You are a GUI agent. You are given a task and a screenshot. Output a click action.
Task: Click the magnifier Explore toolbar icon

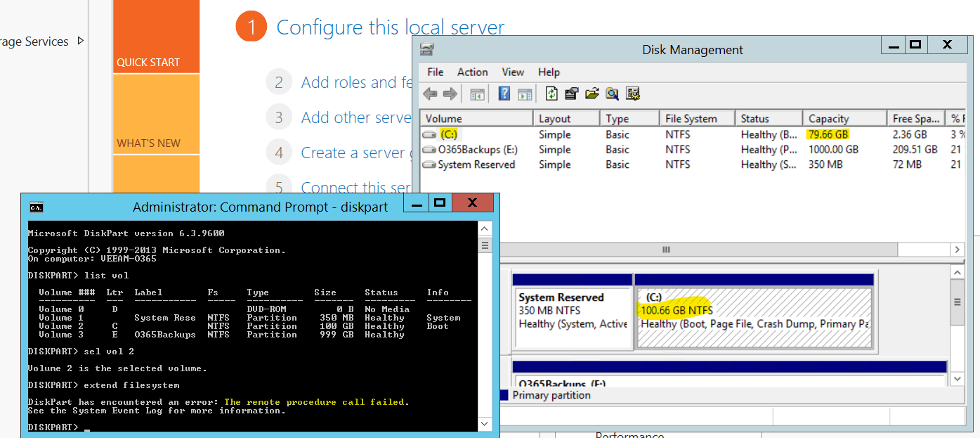612,94
